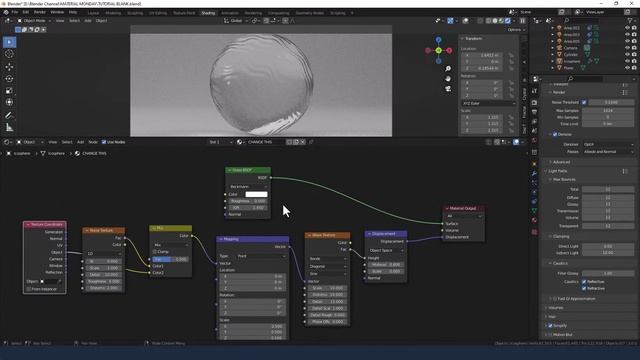Open Global transform orientation dropdown

click(x=236, y=20)
